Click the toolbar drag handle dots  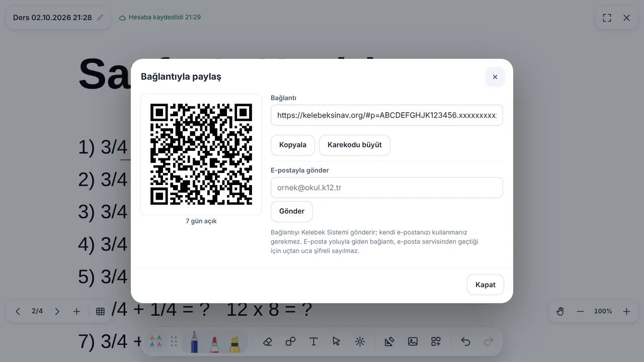point(174,341)
